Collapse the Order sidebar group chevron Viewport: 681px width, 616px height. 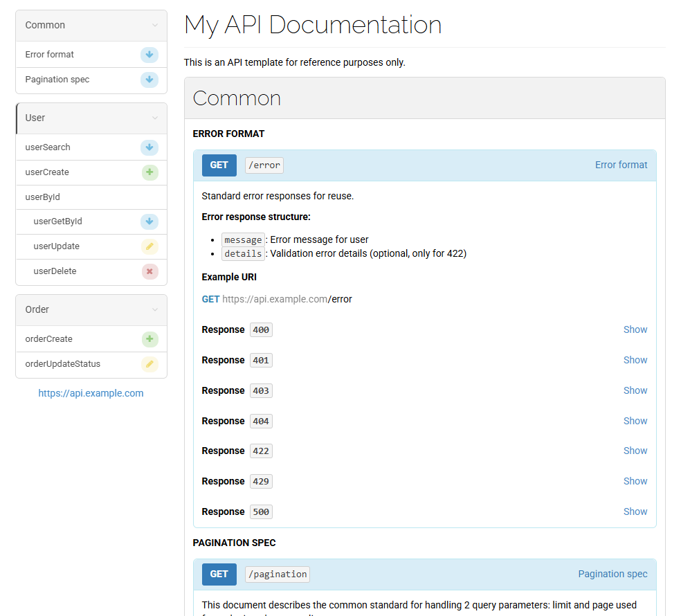pyautogui.click(x=155, y=310)
